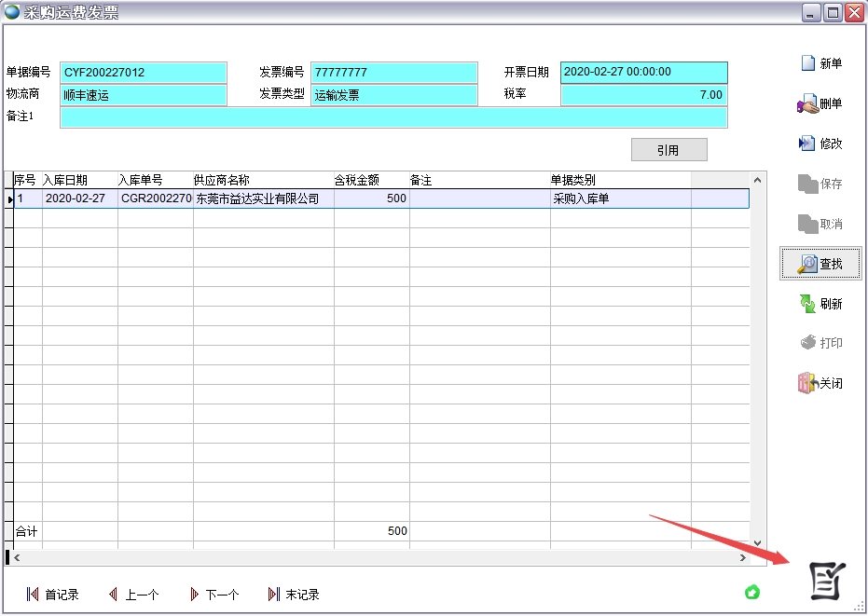
Task: Click the 备注1 remarks field
Action: 393,117
